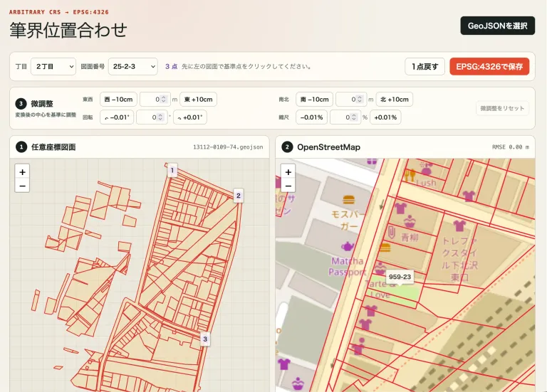Open the 丁目 dropdown showing 2丁目
This screenshot has width=547, height=392.
pyautogui.click(x=53, y=67)
